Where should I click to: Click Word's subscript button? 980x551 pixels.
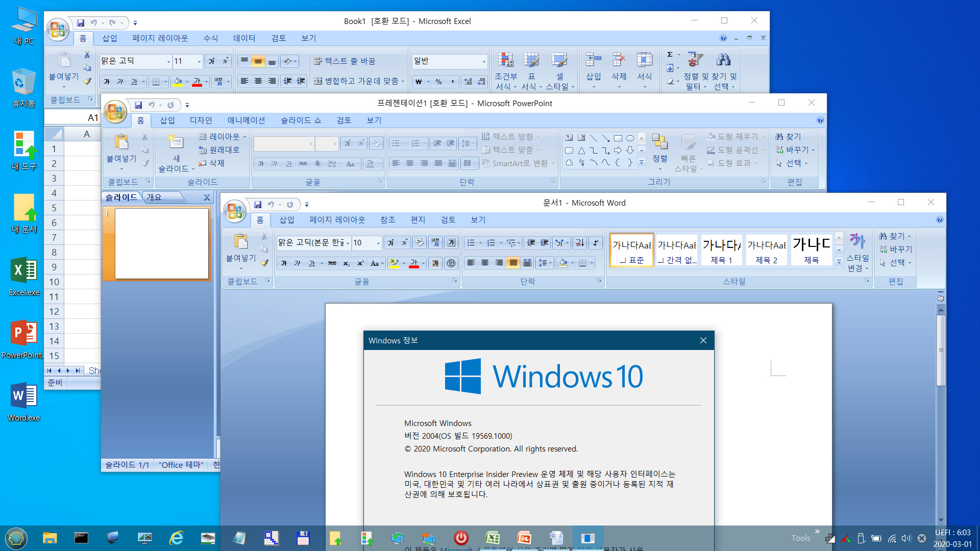[x=346, y=263]
